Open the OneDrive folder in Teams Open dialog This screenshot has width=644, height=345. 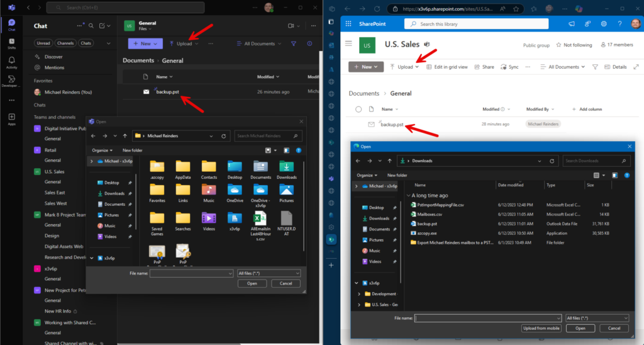pyautogui.click(x=235, y=193)
